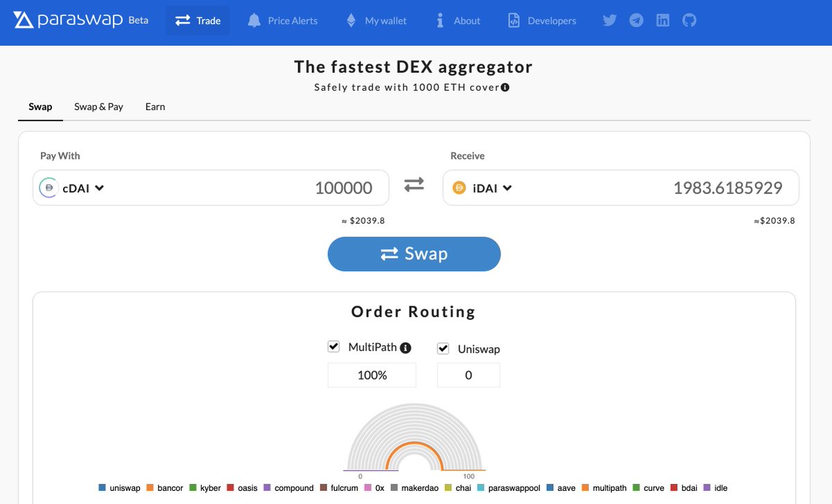Viewport: 832px width, 504px height.
Task: Click the fulcrum legend swatch
Action: coord(324,488)
